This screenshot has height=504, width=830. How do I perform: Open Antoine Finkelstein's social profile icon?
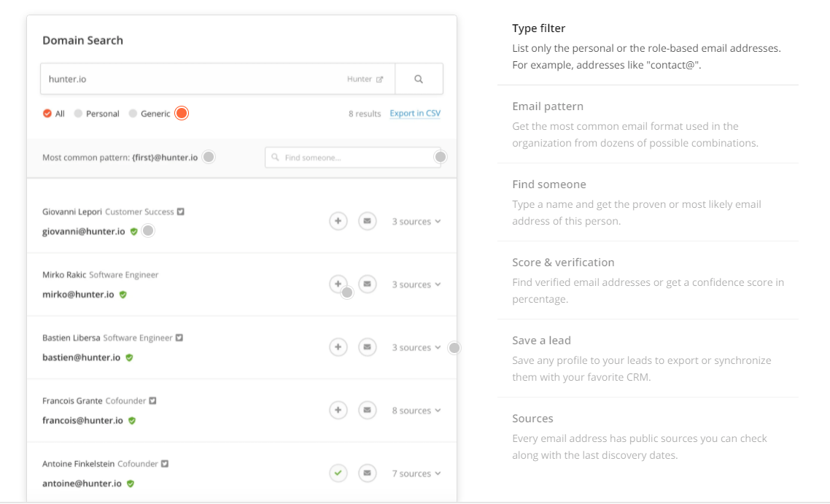165,464
